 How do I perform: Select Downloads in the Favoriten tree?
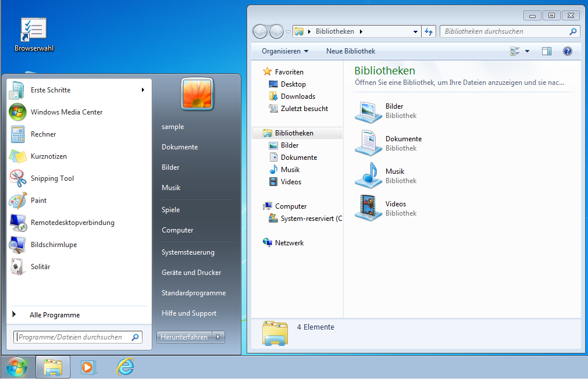298,96
